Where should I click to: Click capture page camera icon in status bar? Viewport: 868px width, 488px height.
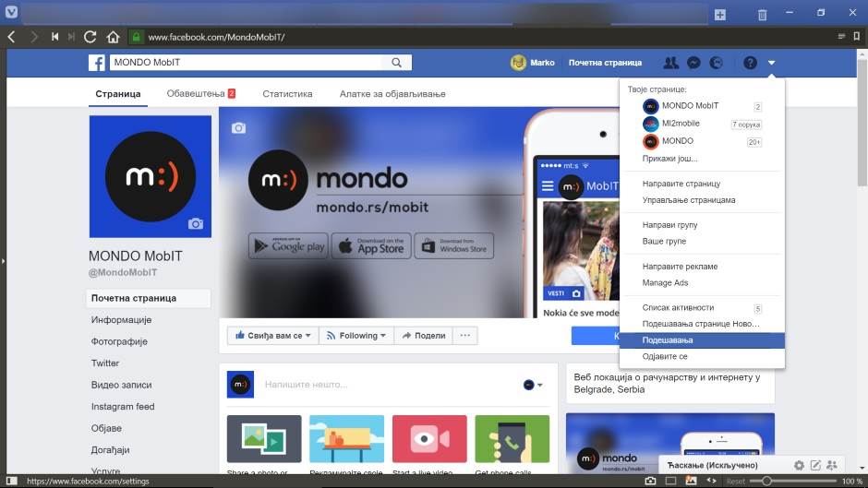(650, 482)
